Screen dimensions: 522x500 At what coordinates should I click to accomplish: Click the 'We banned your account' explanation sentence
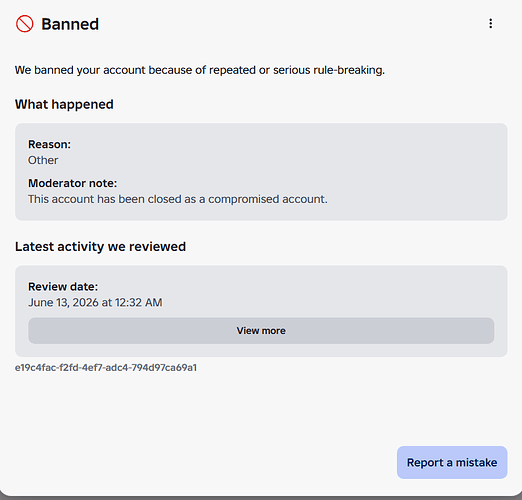click(200, 70)
